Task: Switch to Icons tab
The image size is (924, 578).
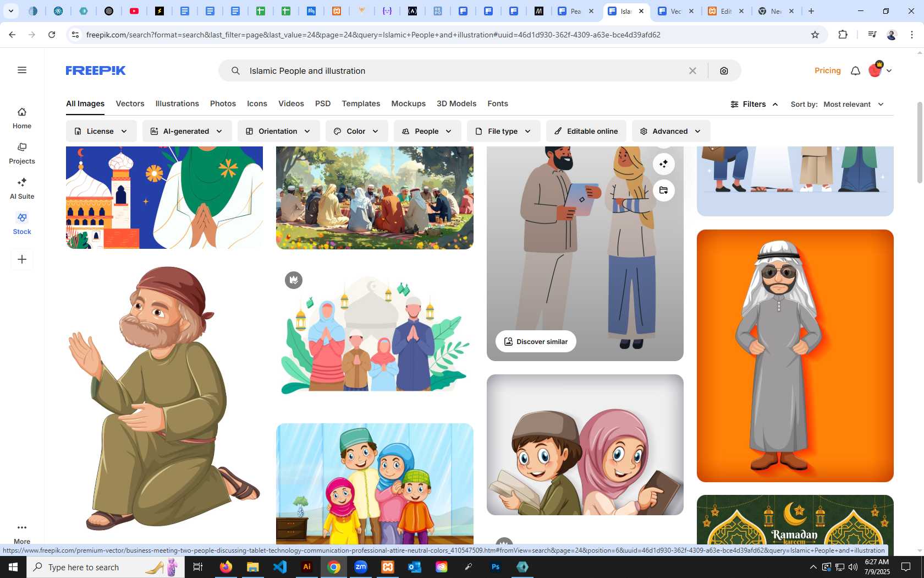Action: [x=257, y=103]
